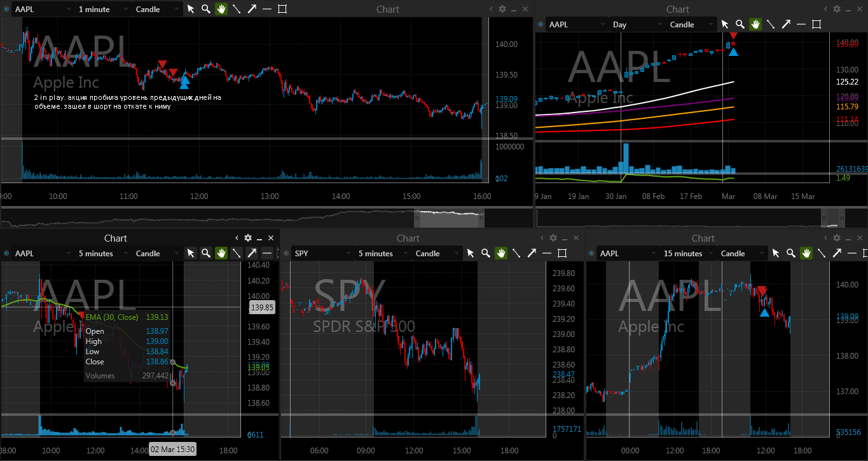The image size is (868, 461).
Task: Select the horizontal line tool in the Day chart
Action: point(801,24)
